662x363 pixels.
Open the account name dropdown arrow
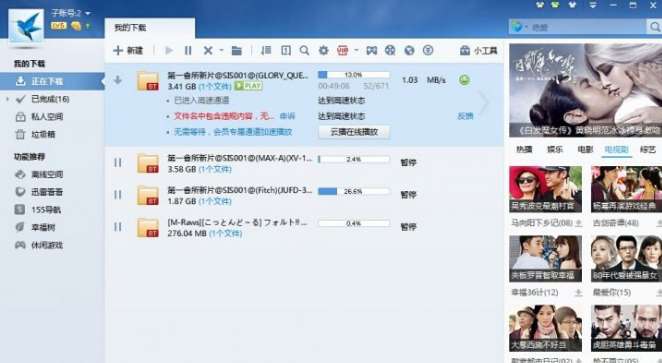coord(88,14)
